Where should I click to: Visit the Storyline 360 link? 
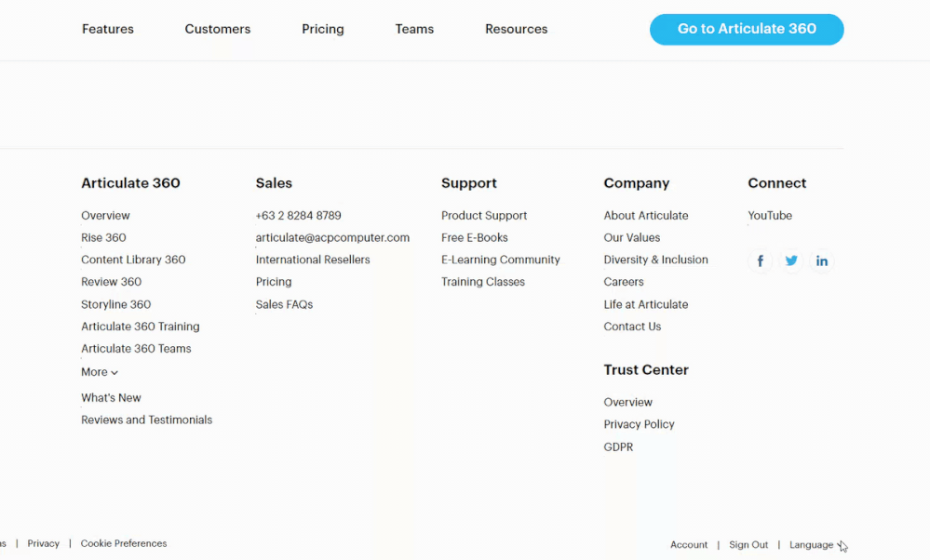tap(115, 304)
